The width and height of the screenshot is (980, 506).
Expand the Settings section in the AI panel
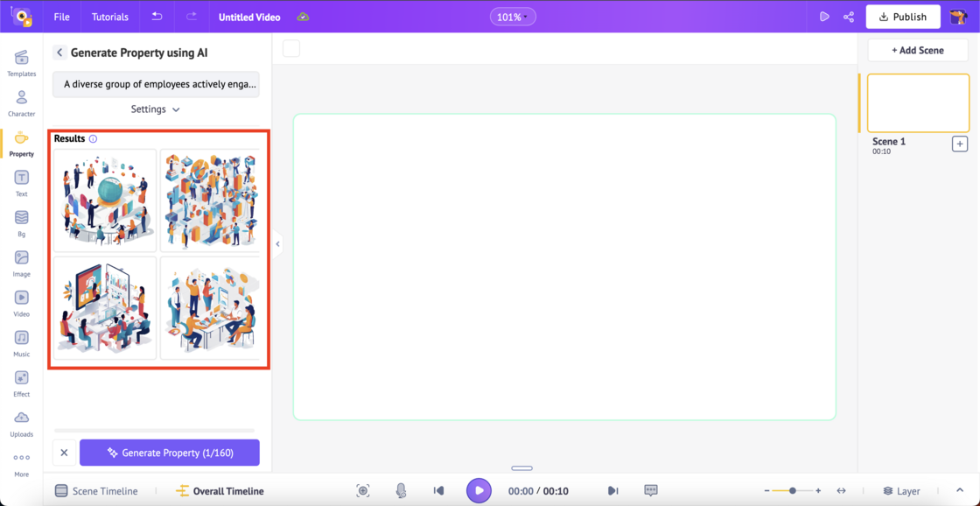155,109
